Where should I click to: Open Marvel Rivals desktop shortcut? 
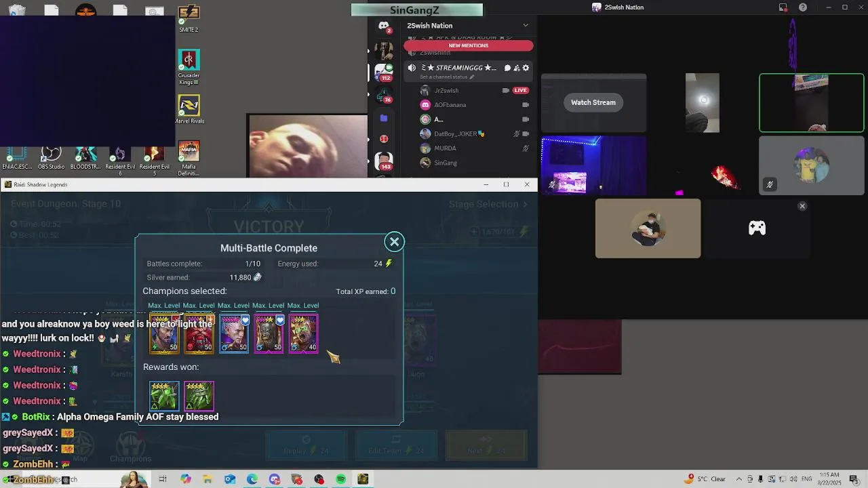coord(189,110)
